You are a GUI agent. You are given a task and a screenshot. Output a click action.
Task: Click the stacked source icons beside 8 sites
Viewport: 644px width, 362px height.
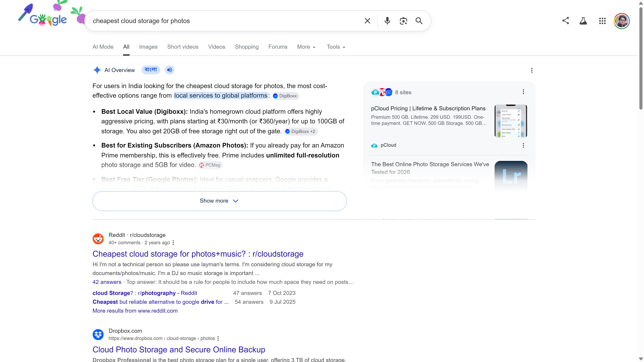click(x=382, y=92)
